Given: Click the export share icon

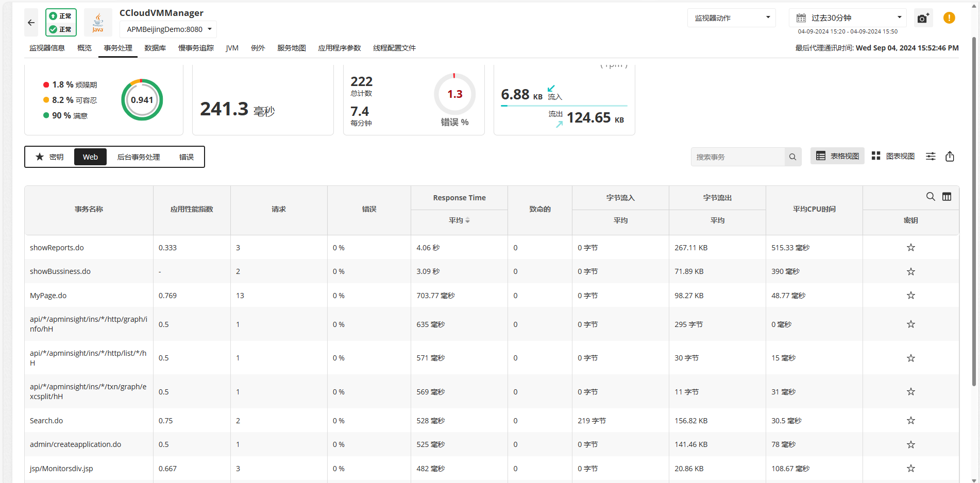Looking at the screenshot, I should coord(950,157).
